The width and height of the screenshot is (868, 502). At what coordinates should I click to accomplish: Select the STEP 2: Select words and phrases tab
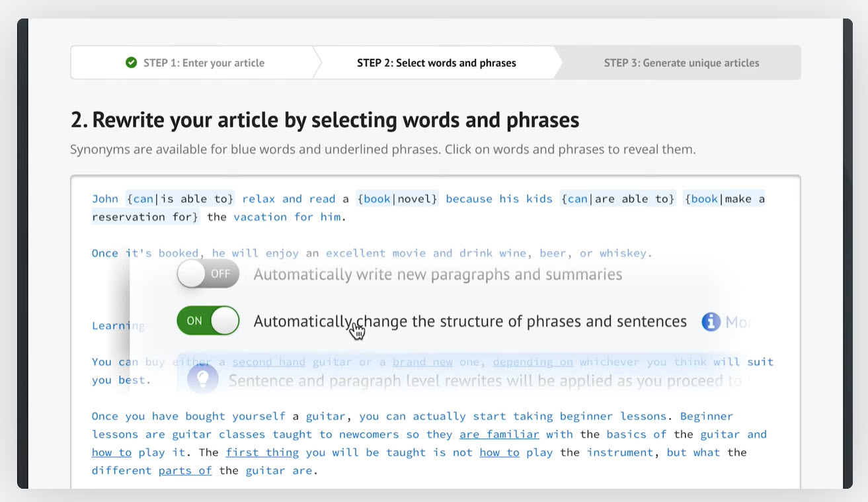click(436, 63)
